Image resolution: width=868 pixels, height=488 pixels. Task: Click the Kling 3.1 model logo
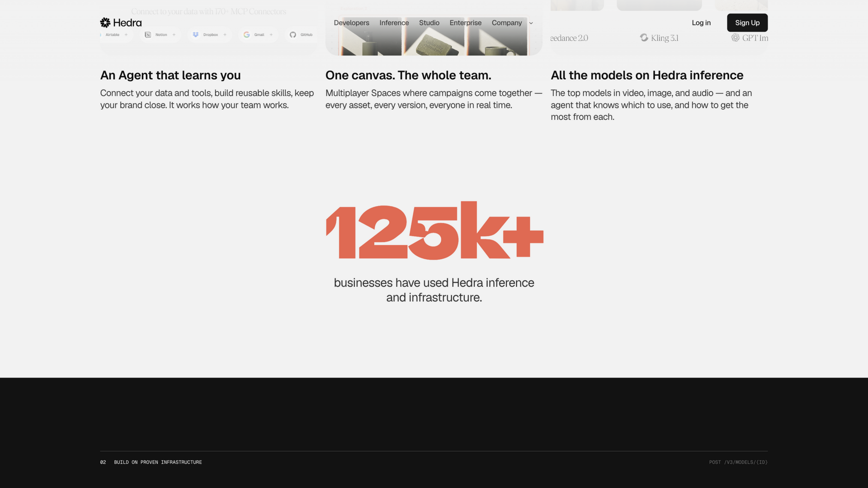click(644, 38)
